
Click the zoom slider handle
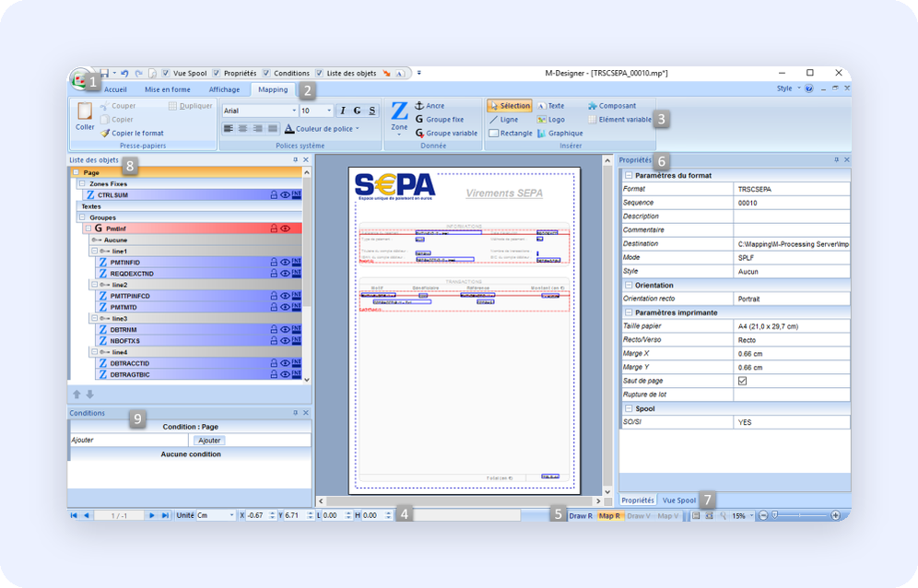pyautogui.click(x=774, y=515)
